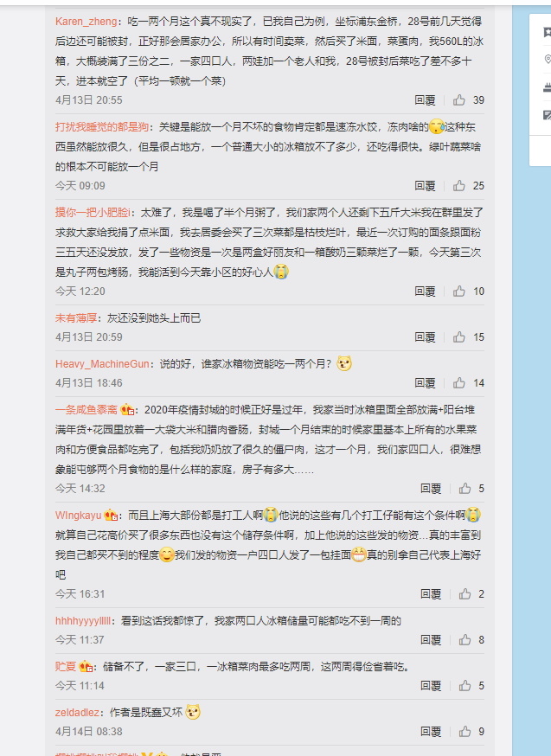Screen dimensions: 551x756
Task: Click top icon in right sidebar panel
Action: point(548,32)
